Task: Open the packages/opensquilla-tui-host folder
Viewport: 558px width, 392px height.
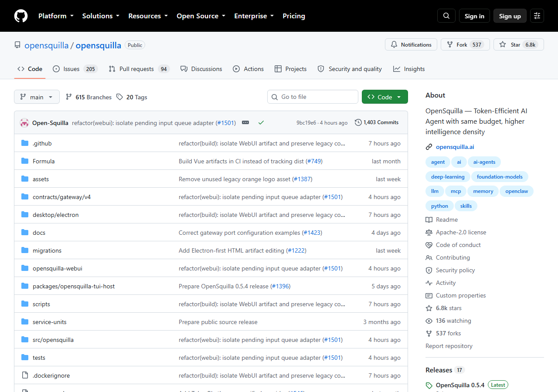Action: coord(74,286)
